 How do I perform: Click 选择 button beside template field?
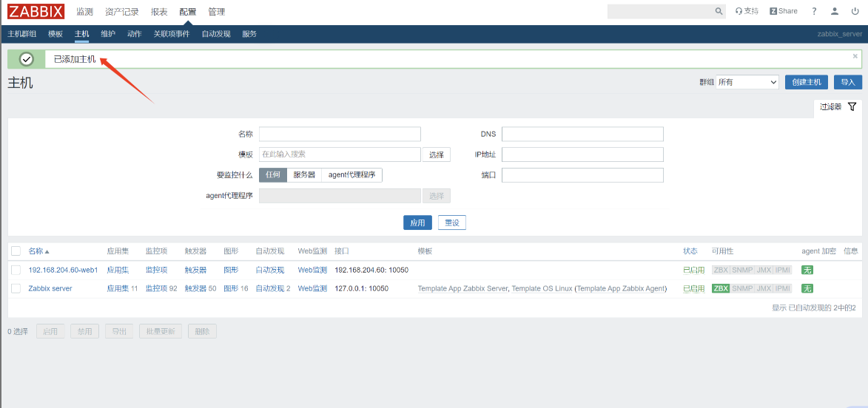pos(436,154)
